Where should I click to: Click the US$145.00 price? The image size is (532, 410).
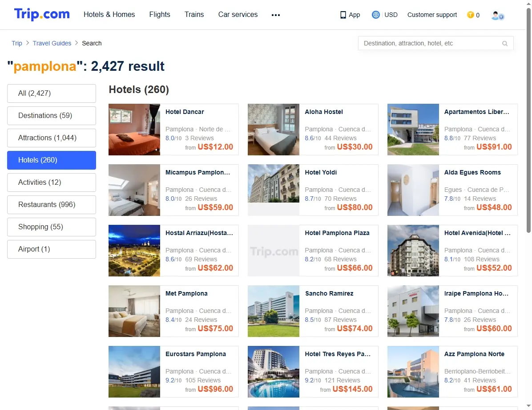tap(353, 389)
